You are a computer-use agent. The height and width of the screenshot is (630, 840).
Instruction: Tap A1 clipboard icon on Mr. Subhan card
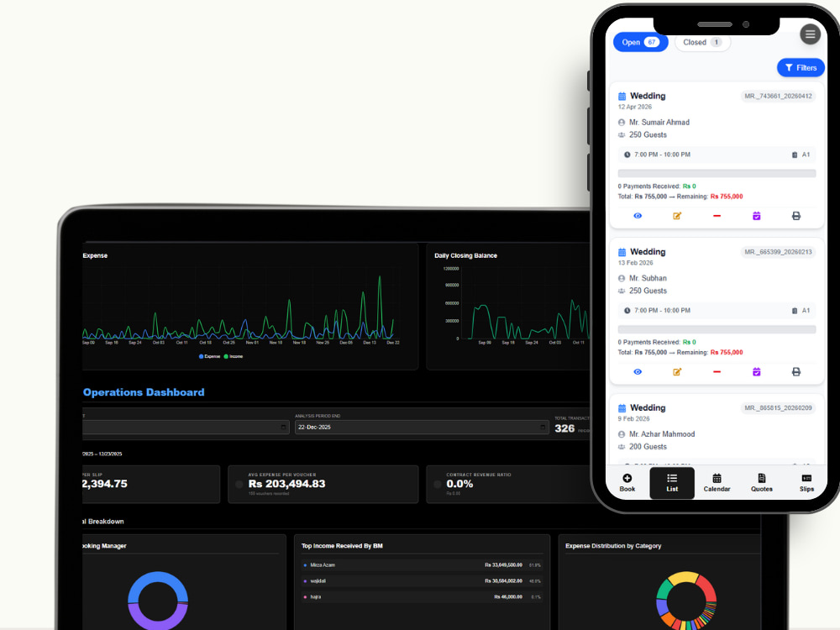(x=795, y=311)
